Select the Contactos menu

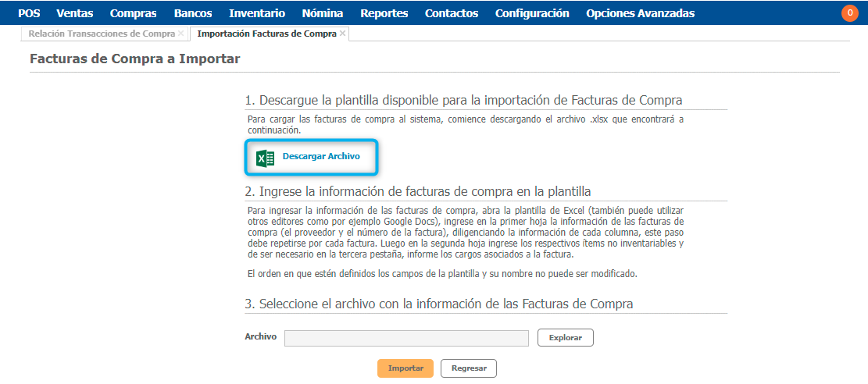pyautogui.click(x=452, y=13)
